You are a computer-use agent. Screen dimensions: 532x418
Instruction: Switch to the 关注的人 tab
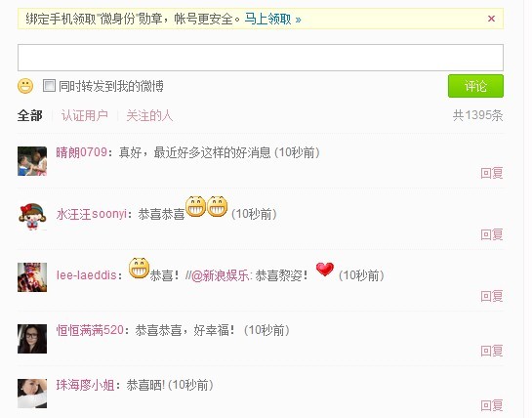click(x=149, y=116)
